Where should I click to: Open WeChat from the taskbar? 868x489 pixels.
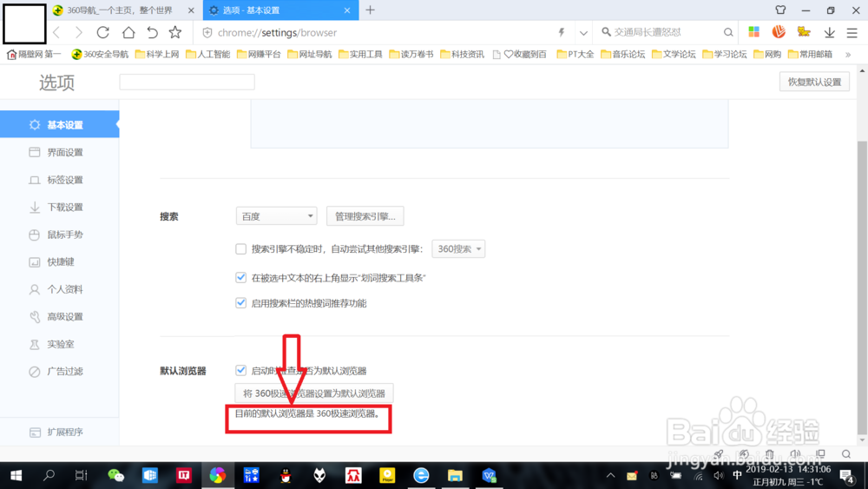[115, 475]
